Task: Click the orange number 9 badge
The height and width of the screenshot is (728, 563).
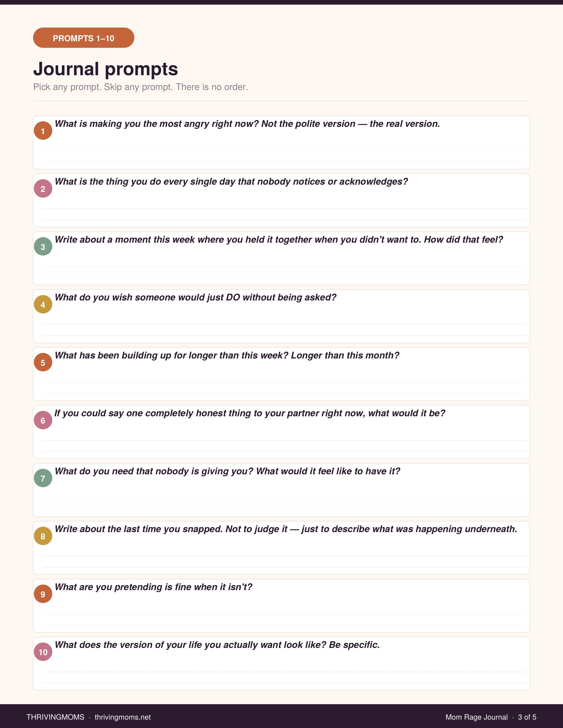Action: point(43,594)
